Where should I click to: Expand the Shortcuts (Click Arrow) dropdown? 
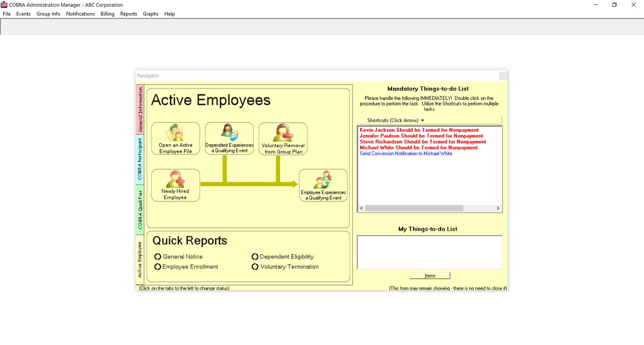422,120
